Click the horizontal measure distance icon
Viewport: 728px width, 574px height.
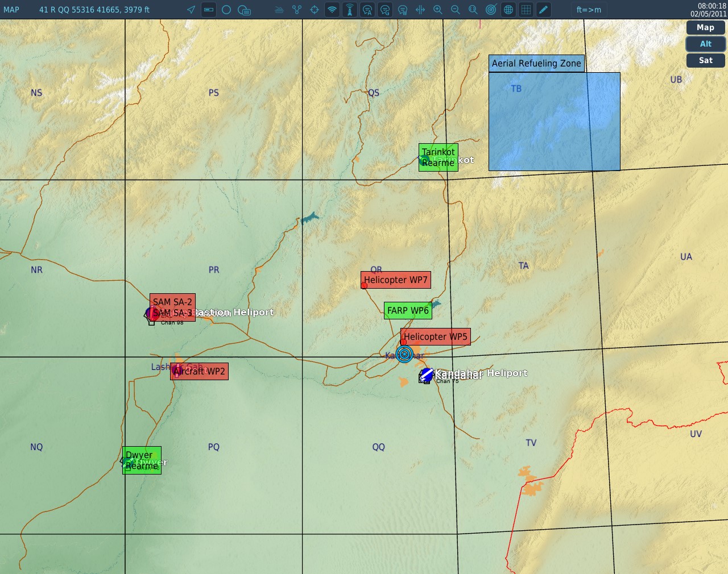[420, 10]
